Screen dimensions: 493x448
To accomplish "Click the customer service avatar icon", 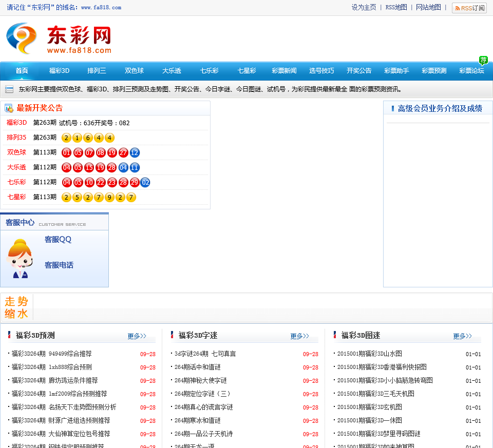I will coord(21,259).
